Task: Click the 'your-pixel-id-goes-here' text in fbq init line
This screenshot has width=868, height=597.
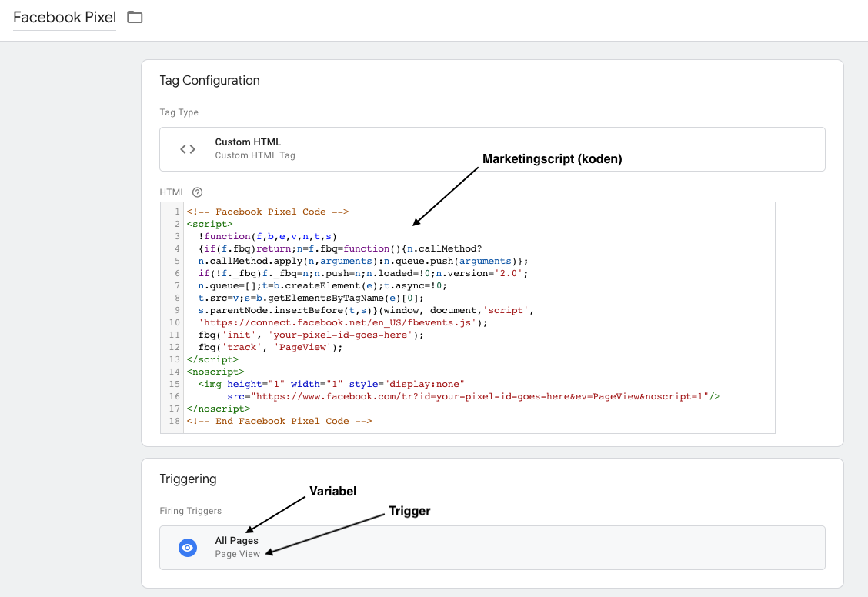Action: [x=341, y=335]
